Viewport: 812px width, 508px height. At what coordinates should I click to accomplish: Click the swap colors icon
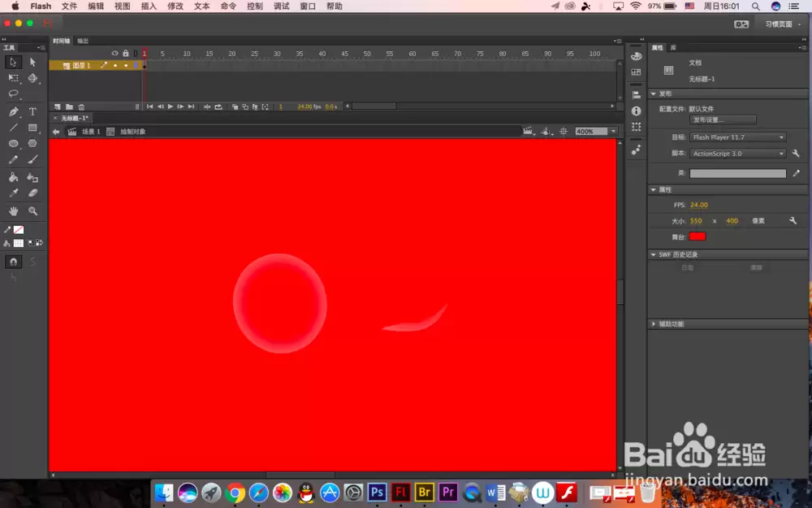[x=39, y=242]
